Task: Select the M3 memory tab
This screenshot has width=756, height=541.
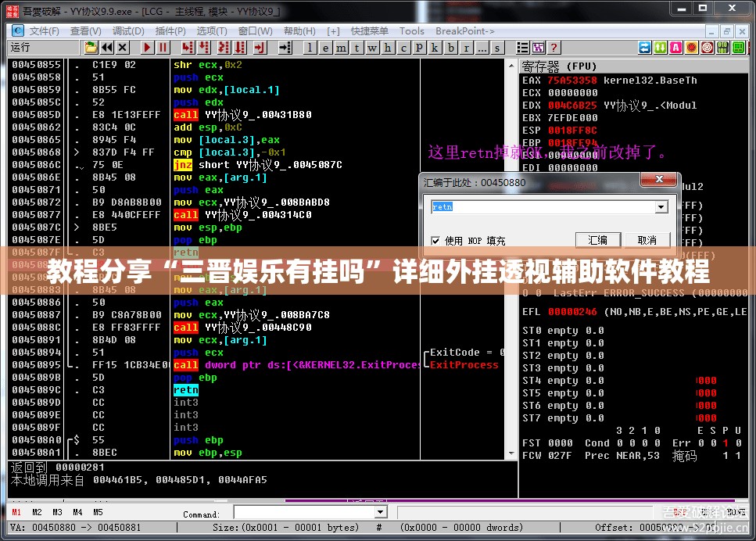Action: [x=57, y=512]
